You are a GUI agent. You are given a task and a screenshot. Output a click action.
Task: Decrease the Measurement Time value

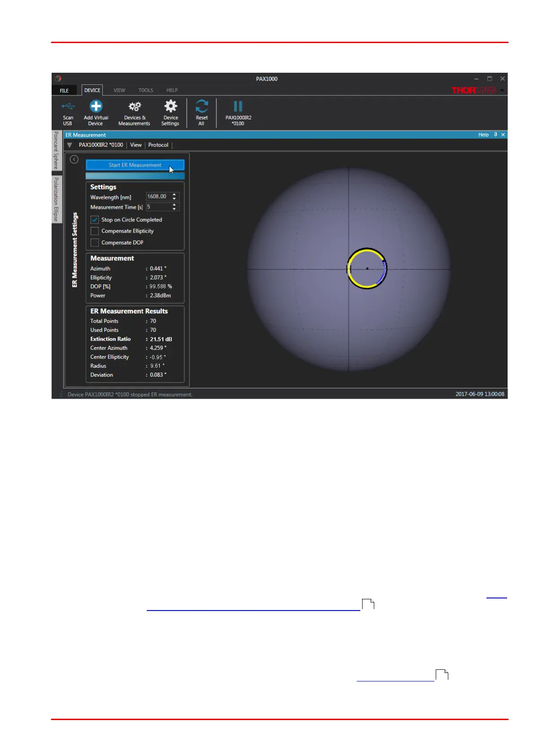174,209
